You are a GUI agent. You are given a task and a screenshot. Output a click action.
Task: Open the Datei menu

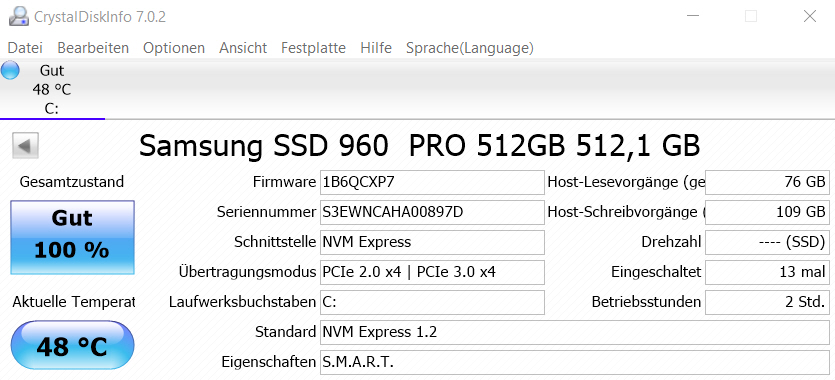[25, 48]
